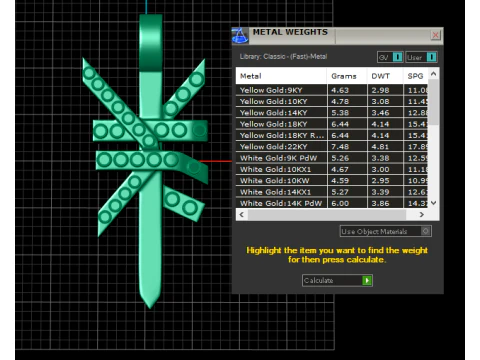Click the Library: Classic - (Fast)-Metal label
Screen dimensions: 480x360
coord(283,56)
